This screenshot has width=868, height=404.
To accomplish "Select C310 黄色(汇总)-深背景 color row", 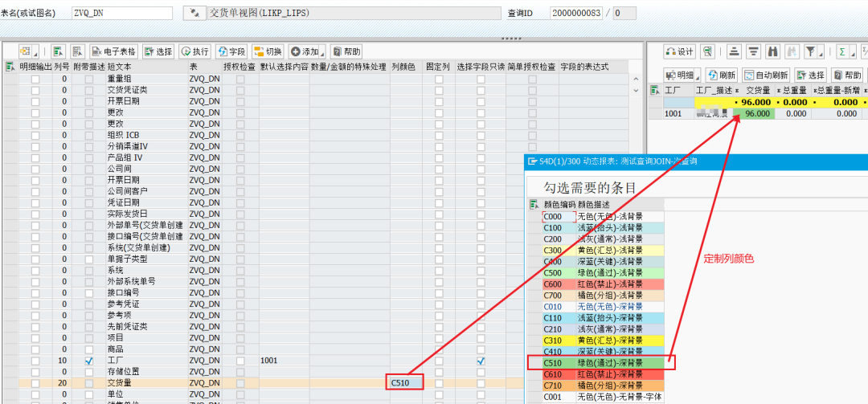I will (603, 340).
